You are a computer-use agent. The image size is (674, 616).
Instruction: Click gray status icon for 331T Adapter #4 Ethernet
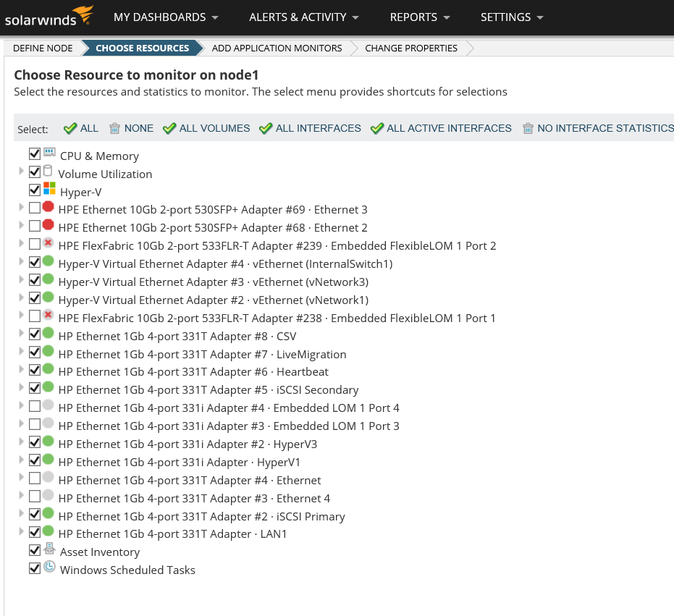(48, 477)
